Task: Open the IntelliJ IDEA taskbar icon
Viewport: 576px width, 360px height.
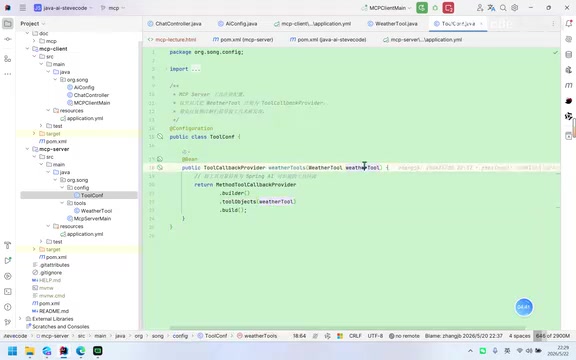Action: (64, 351)
